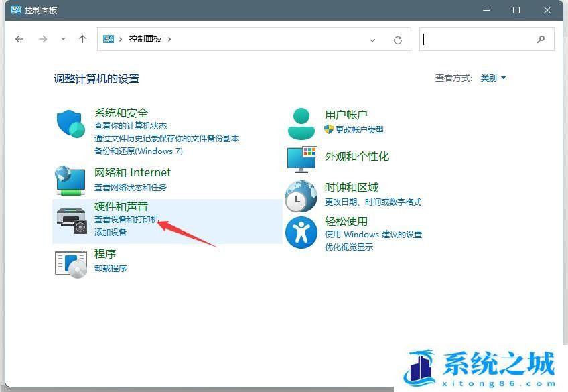Viewport: 568px width, 392px height.
Task: Go back with the left arrow
Action: 19,39
